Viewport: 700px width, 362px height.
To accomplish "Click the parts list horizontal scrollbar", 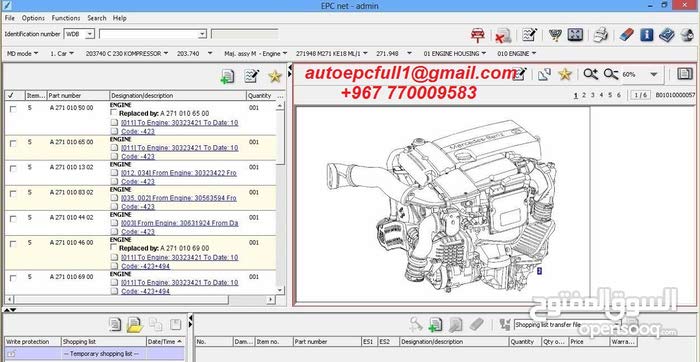I will pyautogui.click(x=141, y=300).
